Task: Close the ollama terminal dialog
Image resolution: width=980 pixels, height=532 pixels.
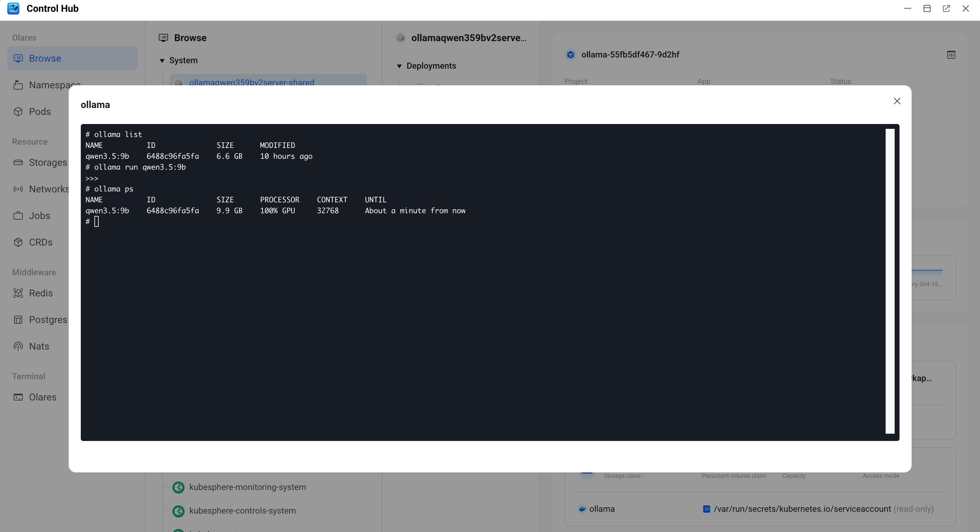Action: point(897,101)
